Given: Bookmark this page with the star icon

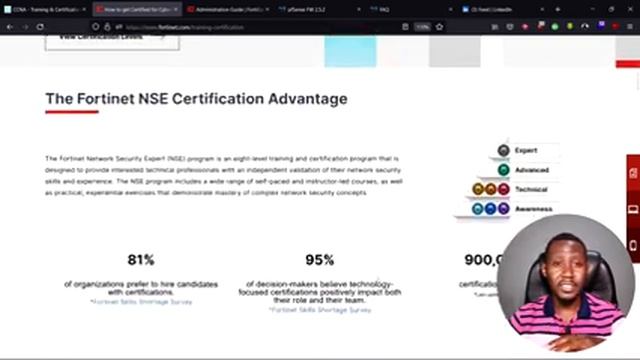Looking at the screenshot, I should [439, 27].
